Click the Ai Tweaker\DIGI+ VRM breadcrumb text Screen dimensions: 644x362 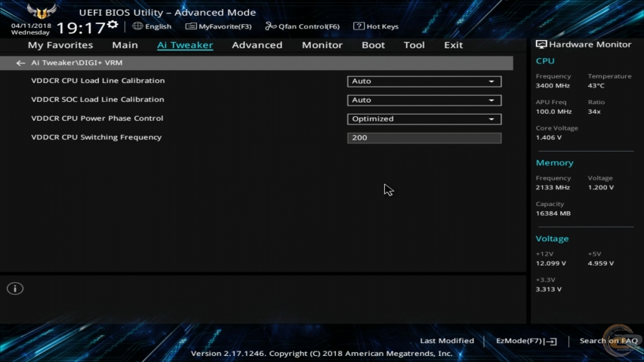point(77,63)
